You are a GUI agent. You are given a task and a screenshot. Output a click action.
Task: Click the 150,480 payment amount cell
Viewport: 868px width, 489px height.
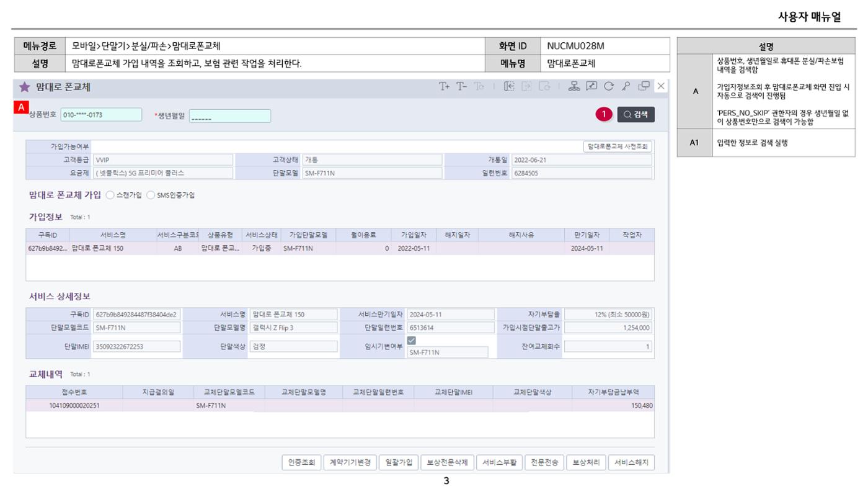pos(614,405)
